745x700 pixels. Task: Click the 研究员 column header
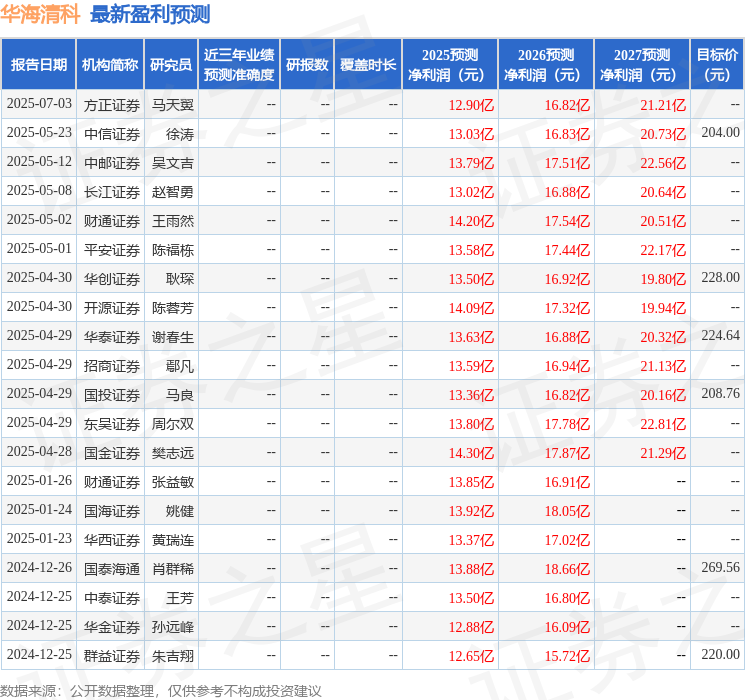pyautogui.click(x=171, y=65)
